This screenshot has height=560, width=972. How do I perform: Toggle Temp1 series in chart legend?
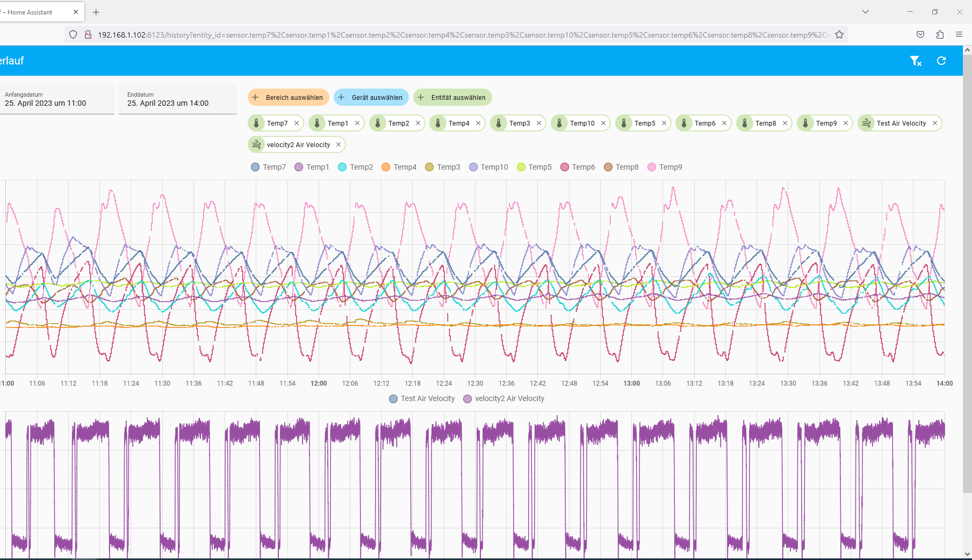tap(312, 167)
